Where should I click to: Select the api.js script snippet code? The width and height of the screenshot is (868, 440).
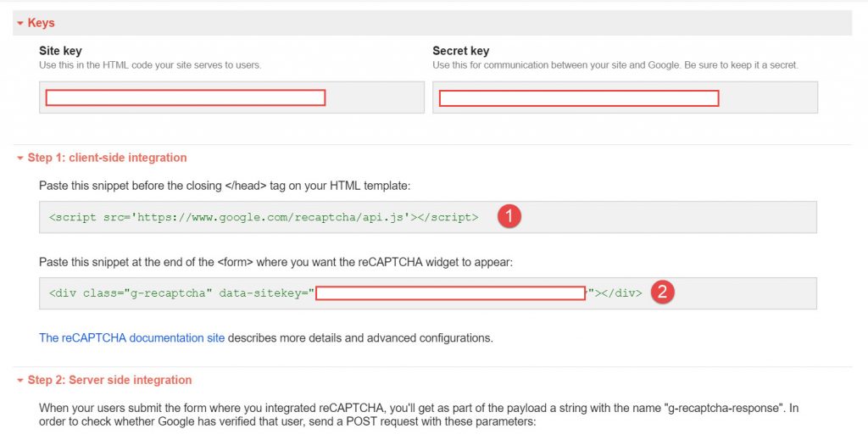264,217
